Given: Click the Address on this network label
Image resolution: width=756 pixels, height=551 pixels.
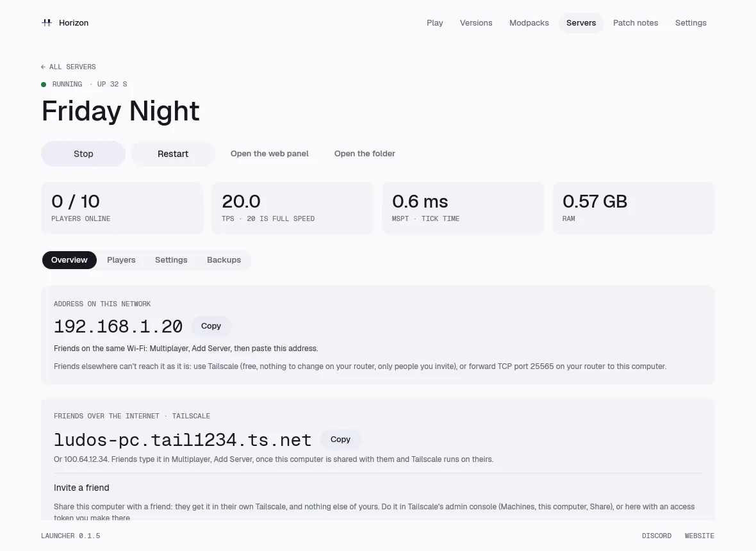Looking at the screenshot, I should (x=103, y=304).
